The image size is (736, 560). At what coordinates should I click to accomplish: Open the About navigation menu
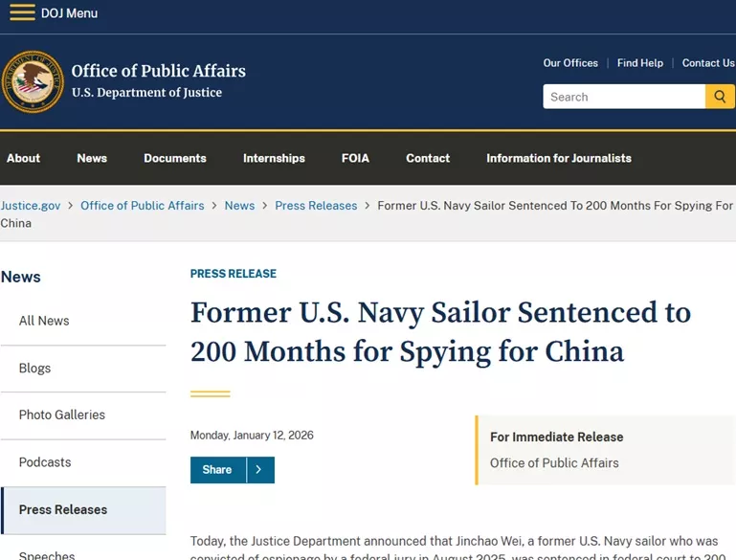click(x=24, y=158)
